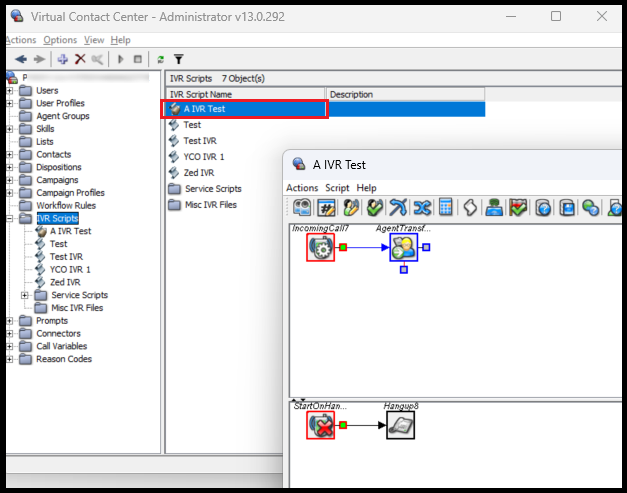Screen dimensions: 627x493
Task: Click the green refresh icon
Action: click(x=161, y=60)
